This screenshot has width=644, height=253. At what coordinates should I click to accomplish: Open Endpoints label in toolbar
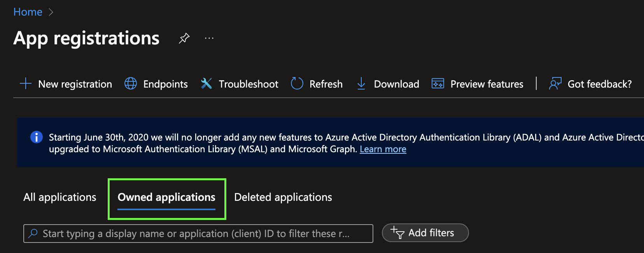tap(166, 84)
